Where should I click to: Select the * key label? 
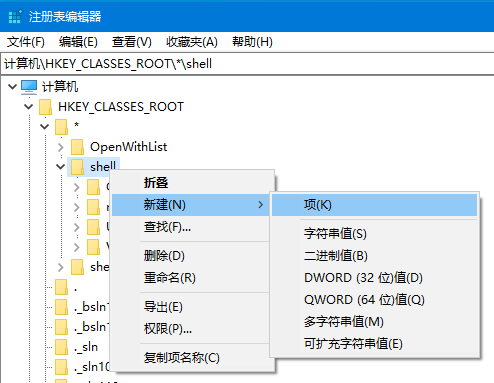[x=77, y=126]
